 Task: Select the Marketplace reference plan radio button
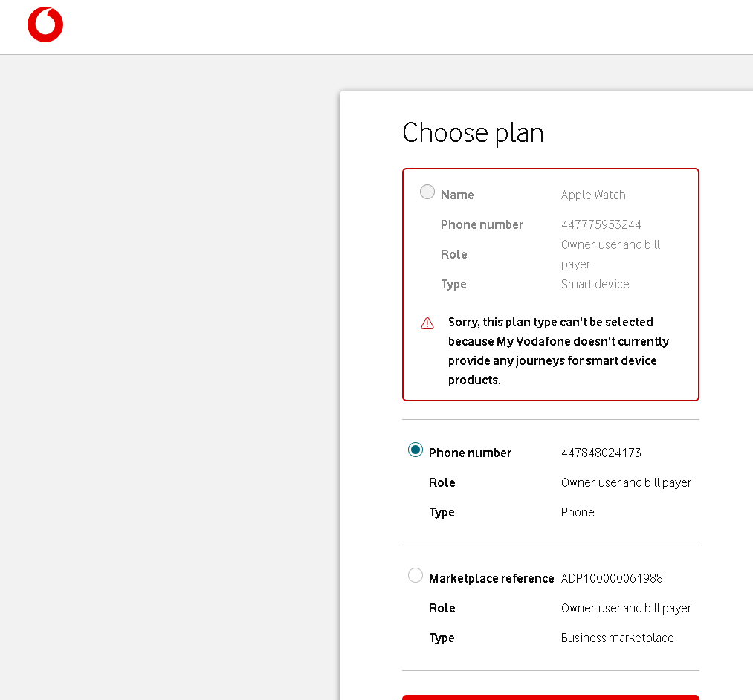pyautogui.click(x=416, y=575)
